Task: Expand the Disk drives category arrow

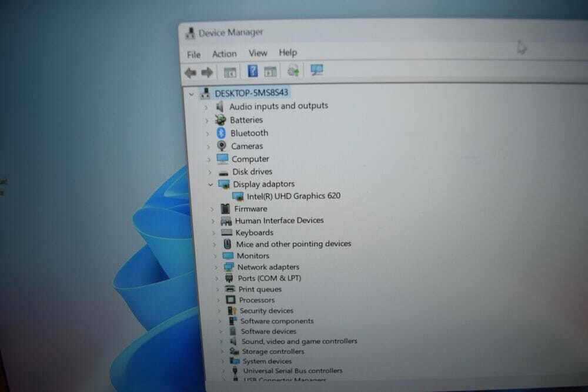Action: (210, 172)
